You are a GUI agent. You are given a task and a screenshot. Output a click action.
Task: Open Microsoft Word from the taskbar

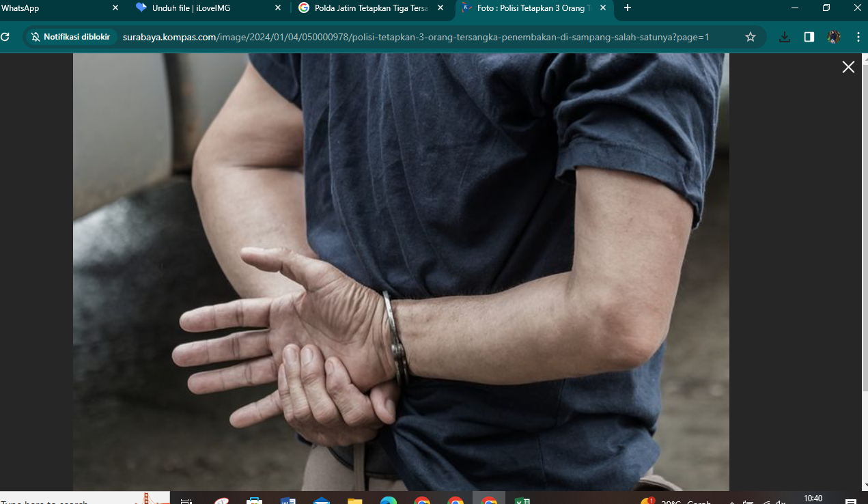coord(288,501)
